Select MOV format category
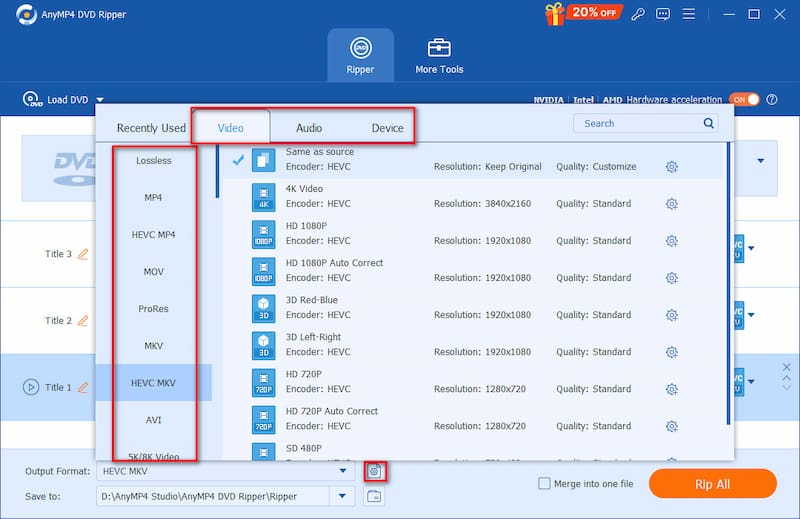This screenshot has width=800, height=519. tap(153, 271)
